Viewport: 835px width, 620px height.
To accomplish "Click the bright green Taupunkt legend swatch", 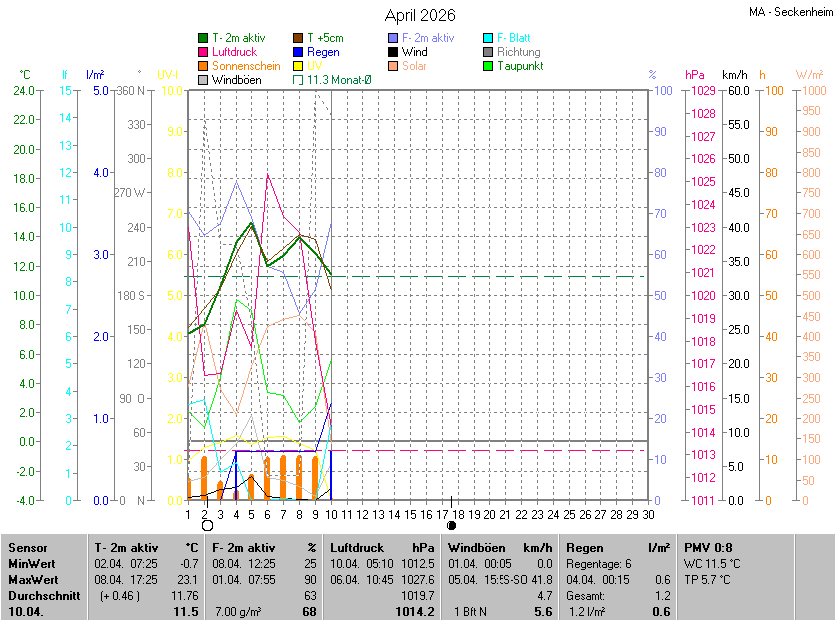I will click(488, 66).
